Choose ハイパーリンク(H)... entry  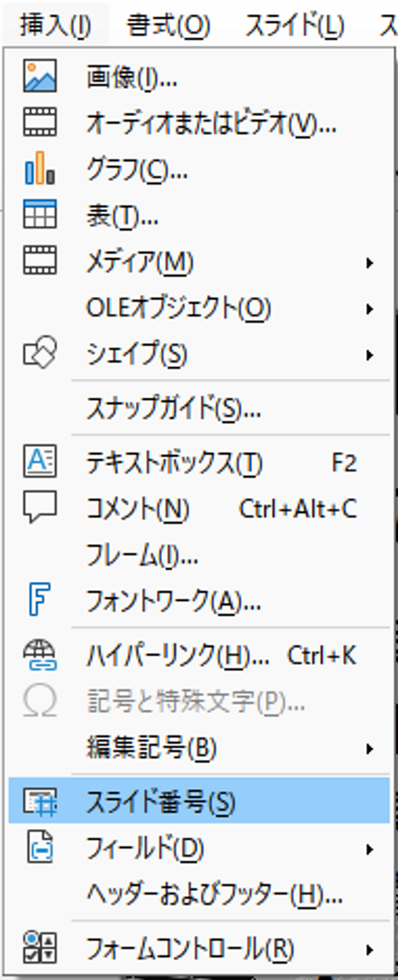[x=200, y=656]
